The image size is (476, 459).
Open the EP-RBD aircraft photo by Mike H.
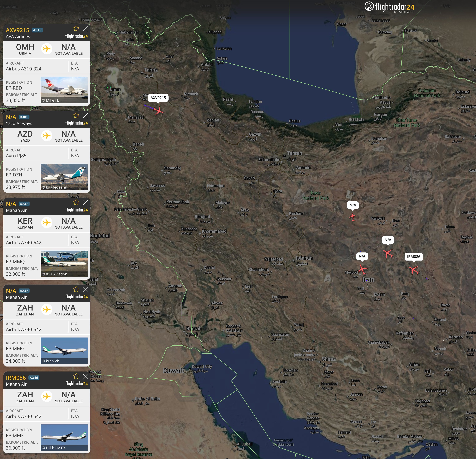(64, 90)
